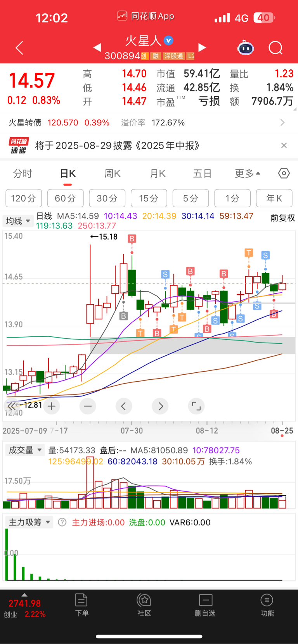Tap 溢价率 172.67% value
This screenshot has height=644, width=298.
[x=168, y=123]
